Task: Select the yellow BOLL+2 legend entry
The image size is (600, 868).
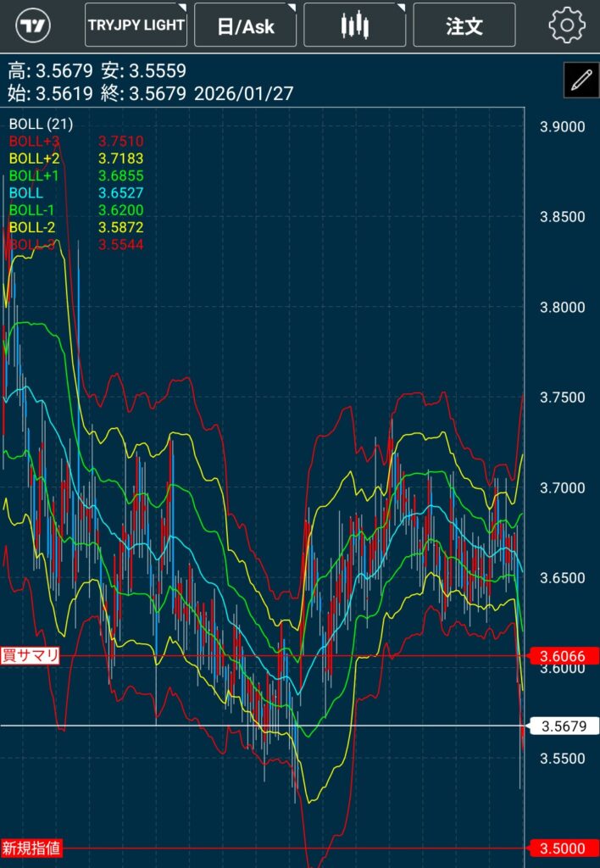Action: pyautogui.click(x=33, y=159)
